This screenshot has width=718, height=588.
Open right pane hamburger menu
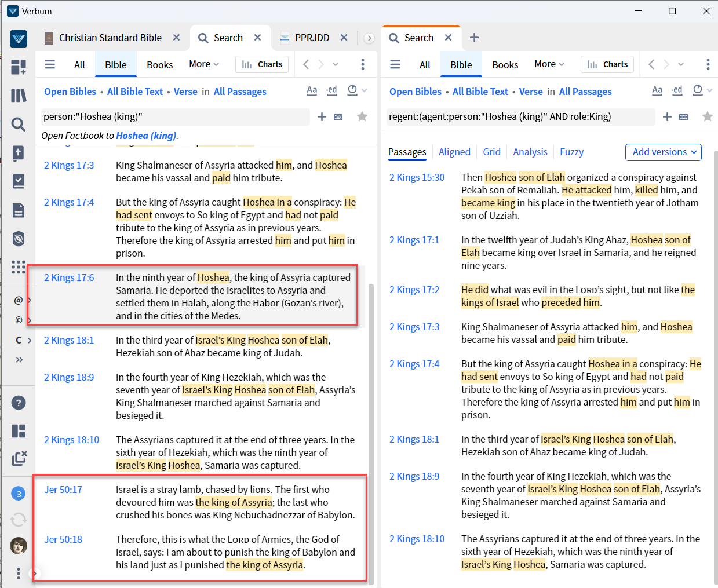395,64
